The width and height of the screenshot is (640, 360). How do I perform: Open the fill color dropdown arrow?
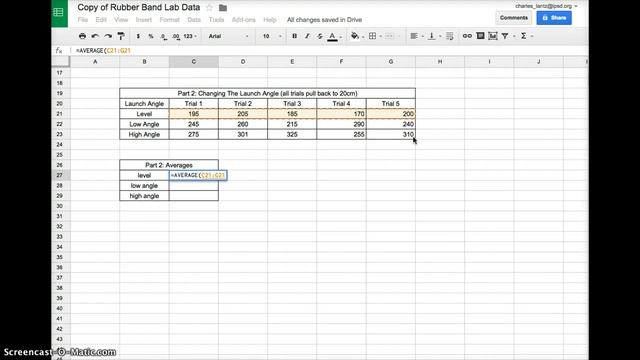pos(363,37)
